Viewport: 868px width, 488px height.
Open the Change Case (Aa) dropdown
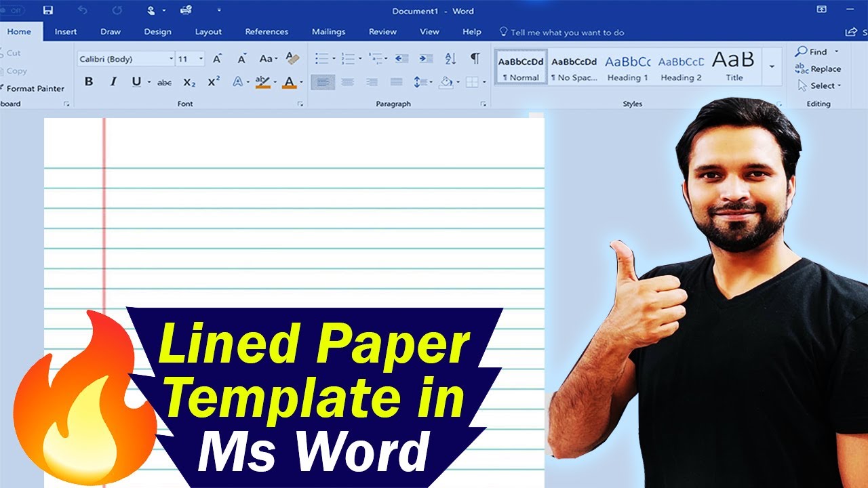point(269,59)
